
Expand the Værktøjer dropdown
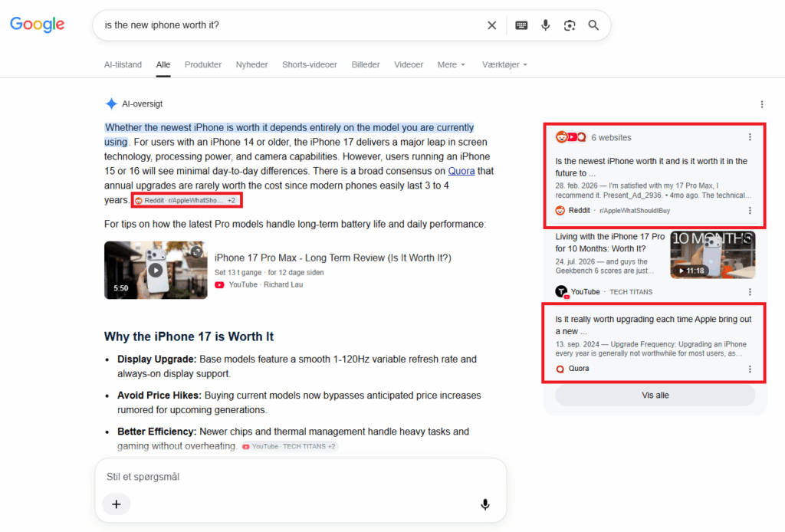coord(504,64)
